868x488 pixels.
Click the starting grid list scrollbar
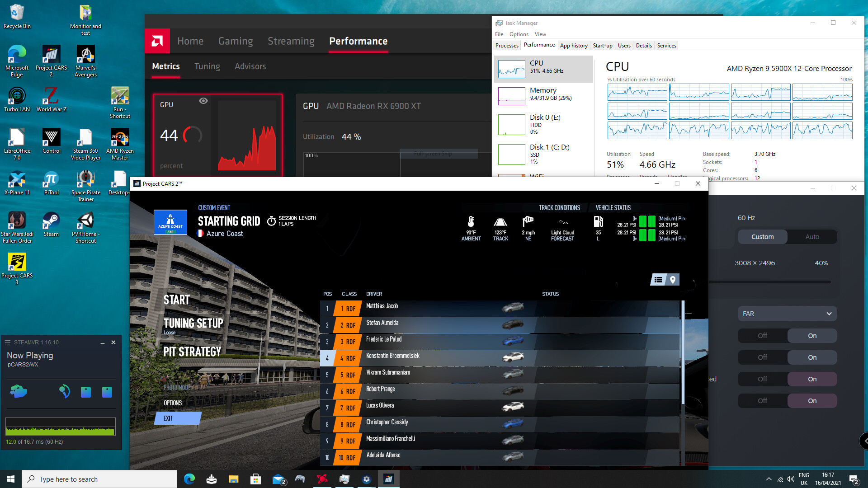pyautogui.click(x=683, y=352)
